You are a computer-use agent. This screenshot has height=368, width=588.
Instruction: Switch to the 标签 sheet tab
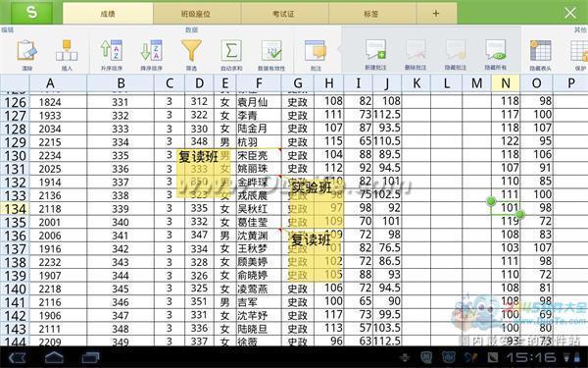click(371, 14)
